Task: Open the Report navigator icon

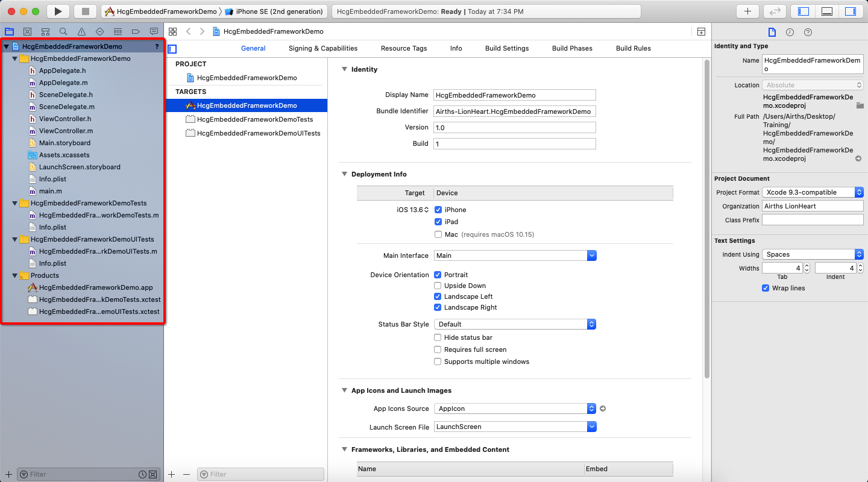Action: [x=154, y=31]
